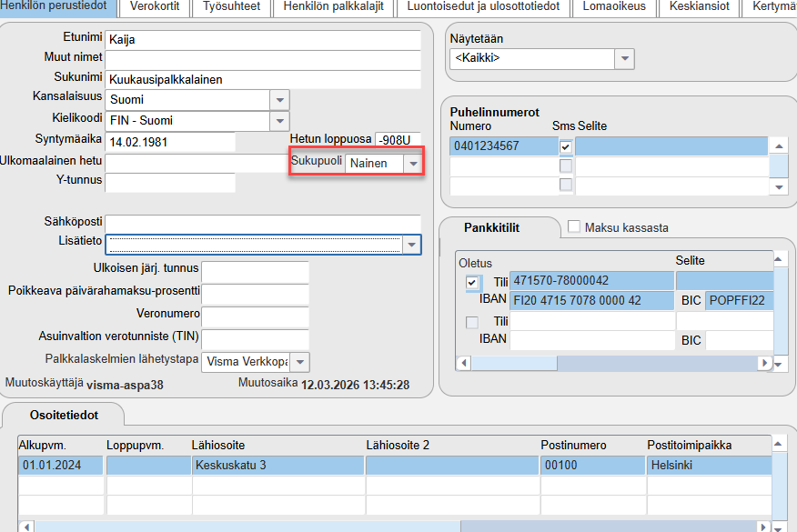Click the Postinumero cell 00100

[x=592, y=466]
